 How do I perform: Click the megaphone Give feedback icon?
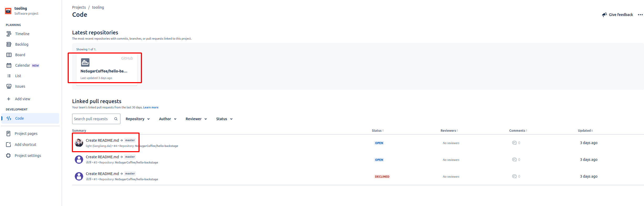tap(604, 15)
